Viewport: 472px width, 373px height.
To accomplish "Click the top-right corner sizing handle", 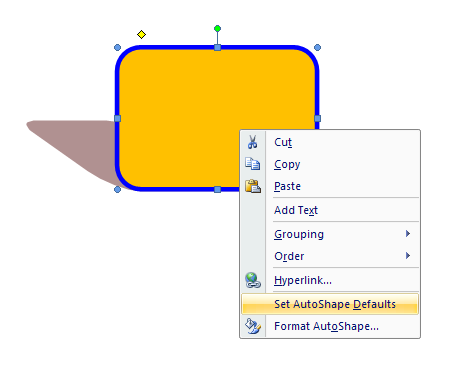I will [x=317, y=48].
